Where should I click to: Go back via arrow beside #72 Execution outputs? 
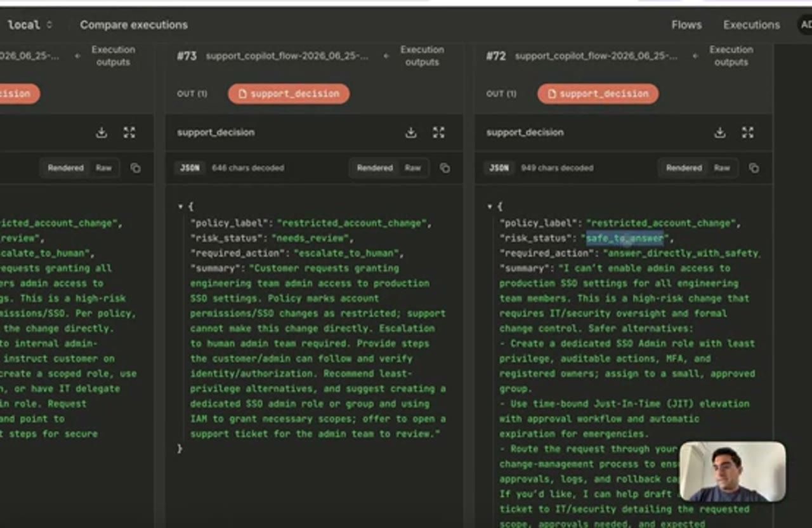pyautogui.click(x=695, y=56)
